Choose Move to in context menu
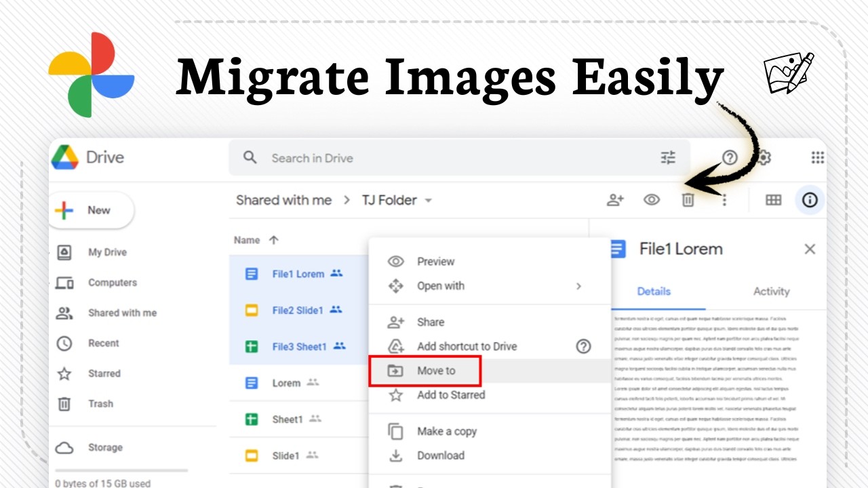The width and height of the screenshot is (868, 488). [x=490, y=371]
